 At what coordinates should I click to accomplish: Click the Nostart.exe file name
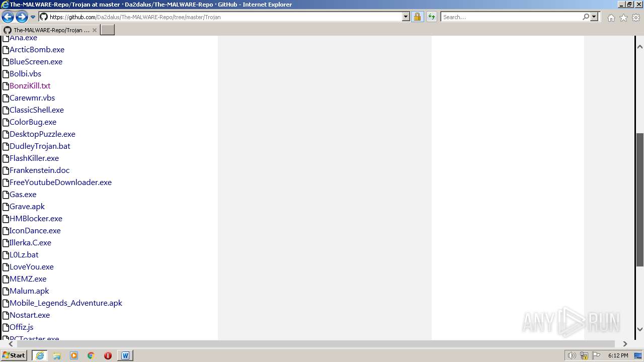[30, 315]
